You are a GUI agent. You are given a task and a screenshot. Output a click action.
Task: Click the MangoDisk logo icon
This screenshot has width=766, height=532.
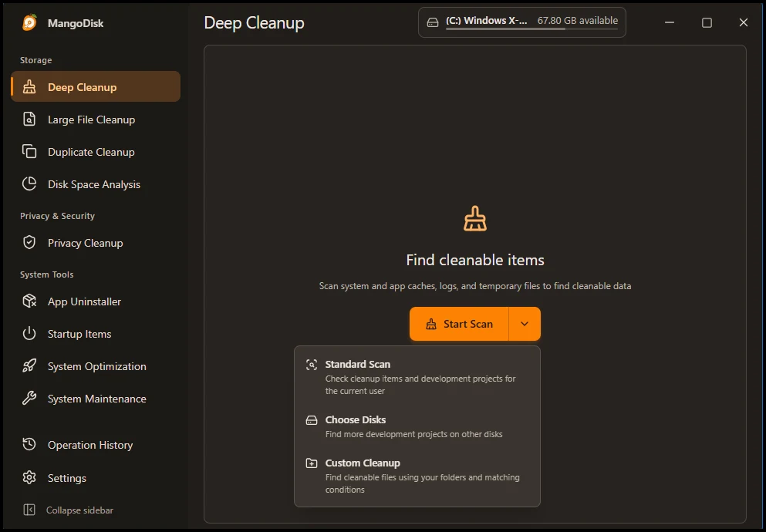pyautogui.click(x=29, y=22)
